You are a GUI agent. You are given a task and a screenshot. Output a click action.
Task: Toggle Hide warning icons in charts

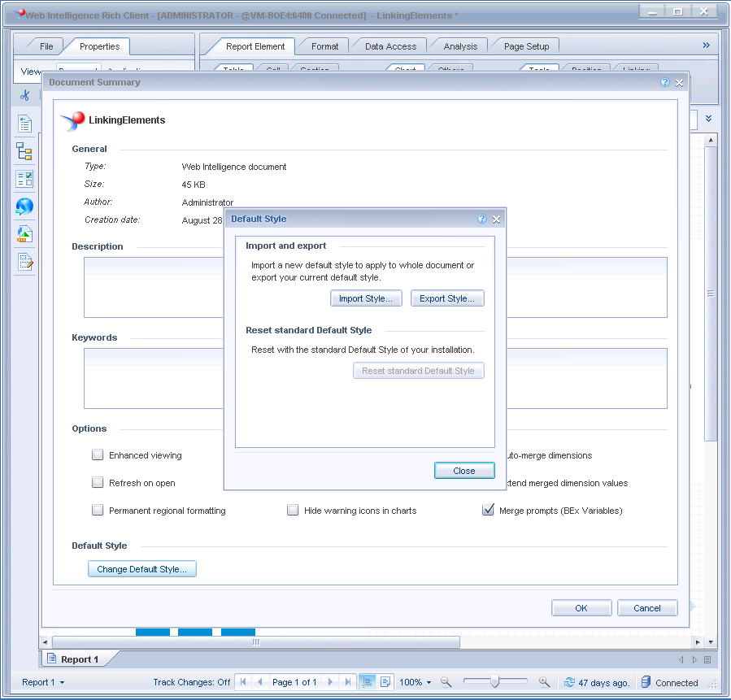[293, 510]
